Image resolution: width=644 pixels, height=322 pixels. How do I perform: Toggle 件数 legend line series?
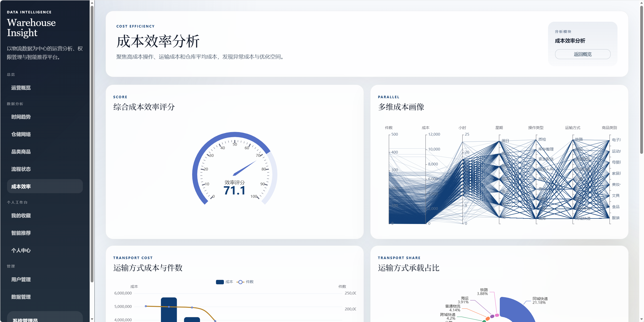pos(240,282)
